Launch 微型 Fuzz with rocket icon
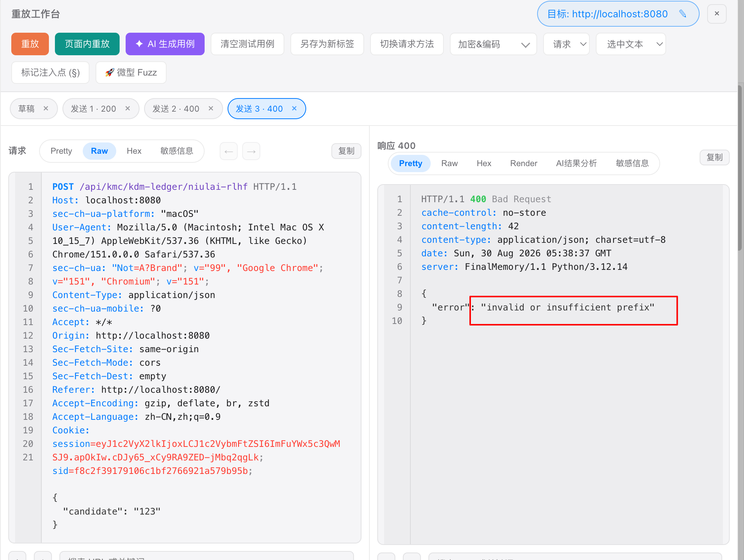Screen dimensions: 744x560 click(131, 73)
